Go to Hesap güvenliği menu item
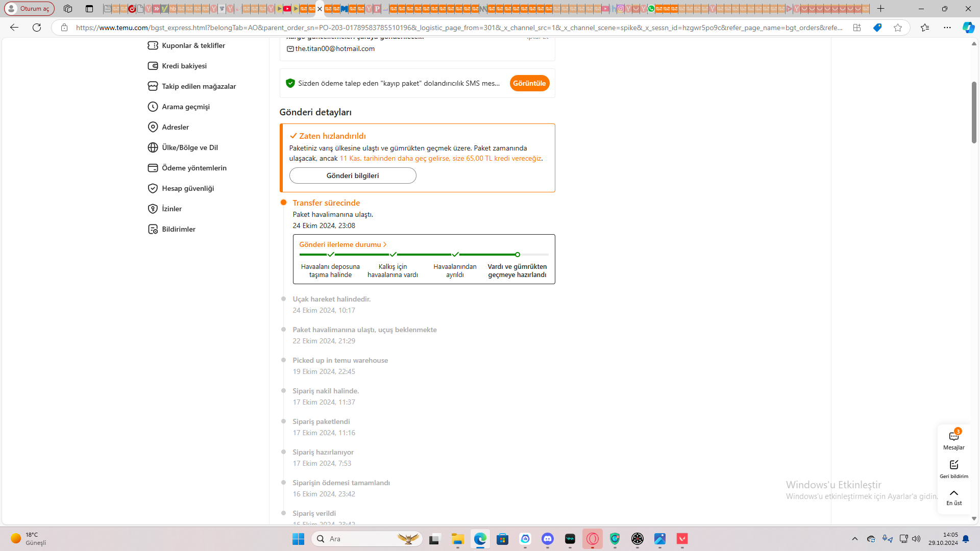This screenshot has height=551, width=980. [188, 188]
